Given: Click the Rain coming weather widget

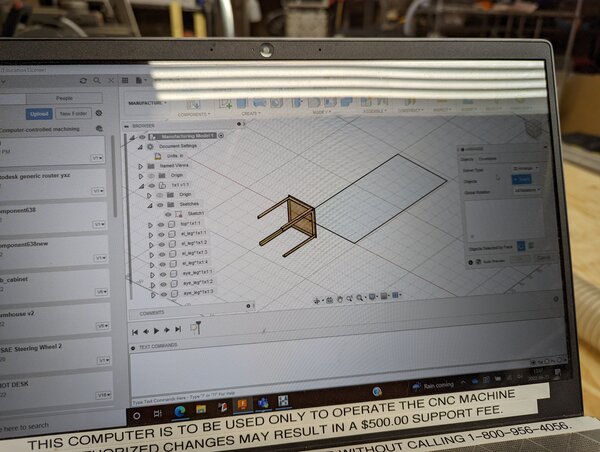Looking at the screenshot, I should (x=434, y=386).
